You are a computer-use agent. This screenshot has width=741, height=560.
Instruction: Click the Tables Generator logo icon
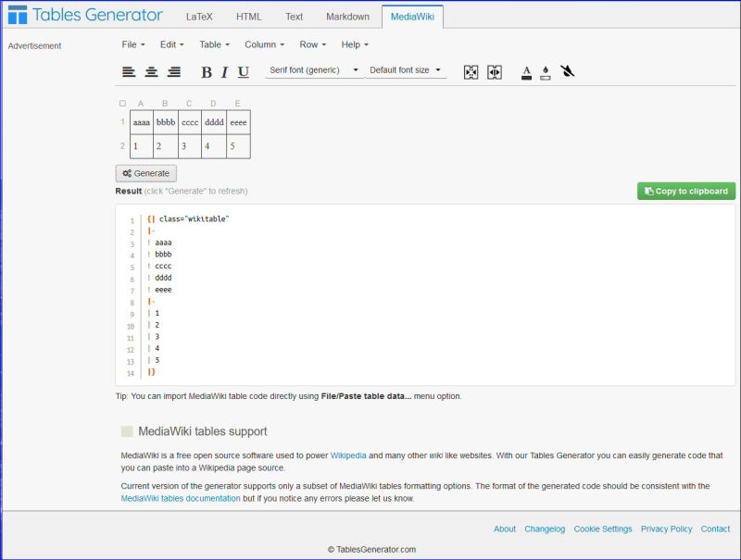[18, 15]
